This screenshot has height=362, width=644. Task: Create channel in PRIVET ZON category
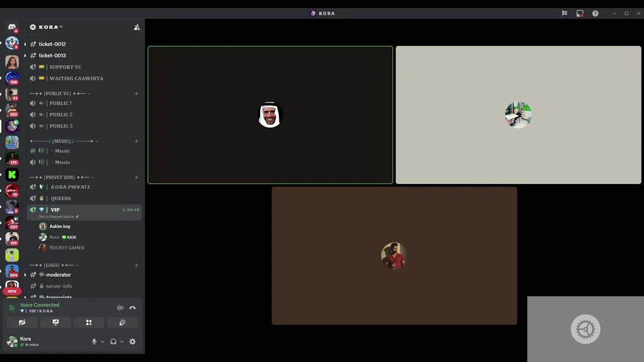[136, 177]
